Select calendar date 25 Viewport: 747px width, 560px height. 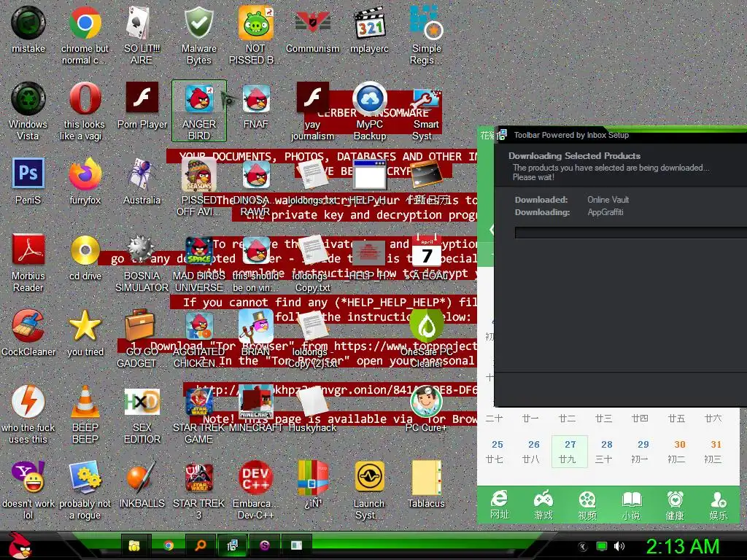(x=496, y=451)
